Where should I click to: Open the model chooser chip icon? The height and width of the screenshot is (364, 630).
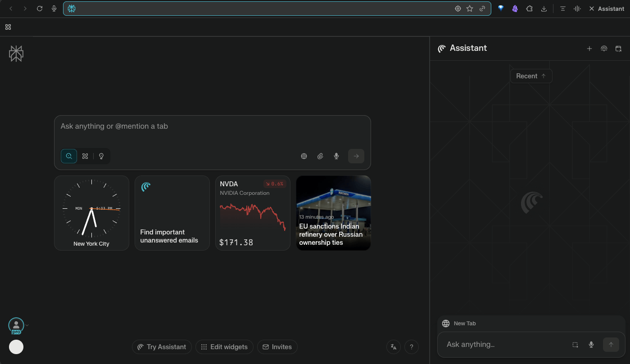coord(304,156)
